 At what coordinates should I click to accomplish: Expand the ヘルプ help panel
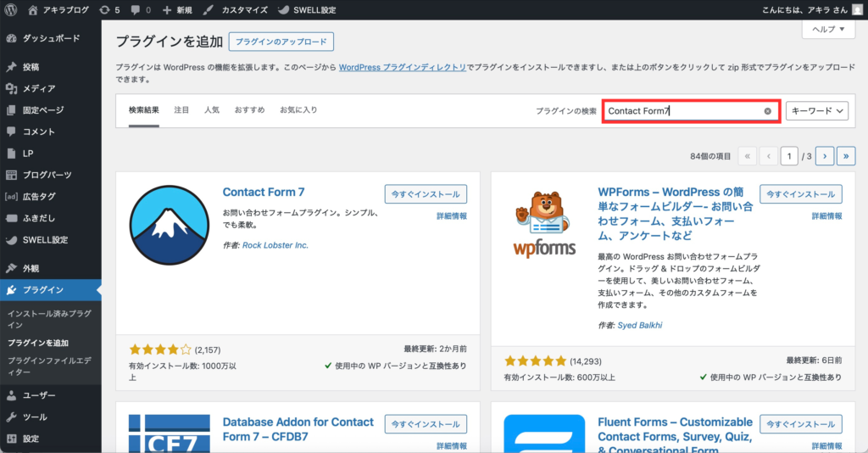tap(827, 29)
